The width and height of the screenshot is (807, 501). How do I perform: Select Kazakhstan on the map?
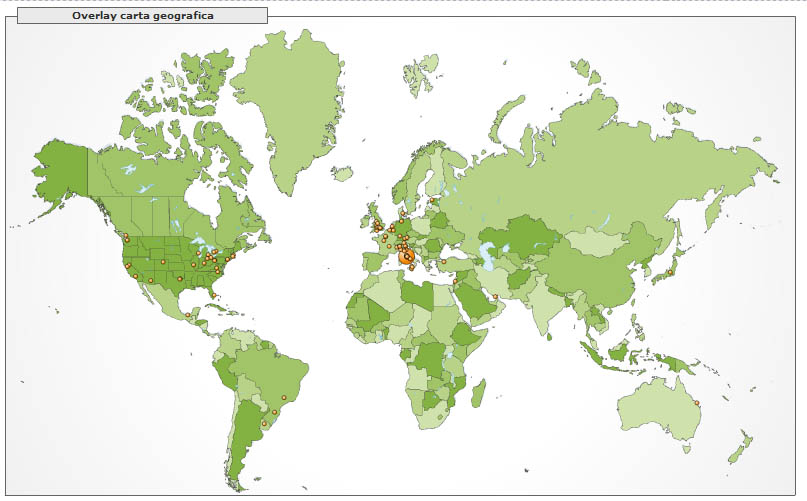(520, 237)
